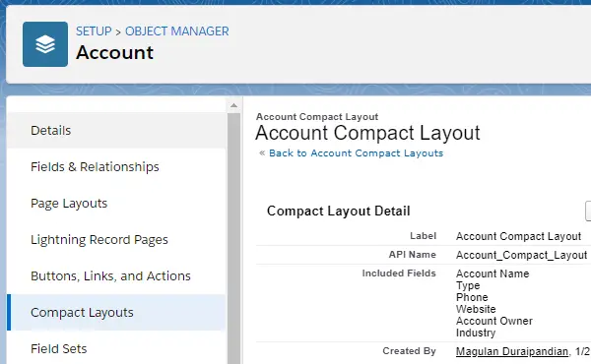Click the sidebar vertical scrollbar track
Image resolution: width=591 pixels, height=364 pixels.
pos(233,239)
